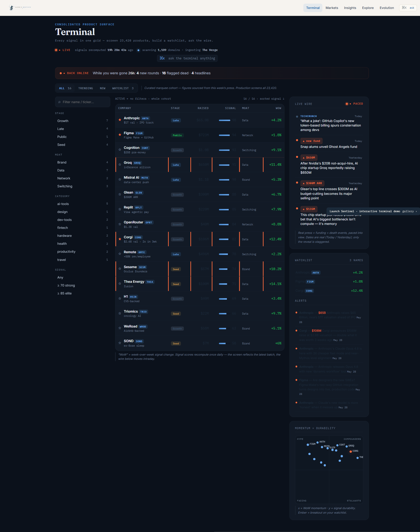Toggle the PACED live wire indicator
This screenshot has width=420, height=532.
pos(354,104)
